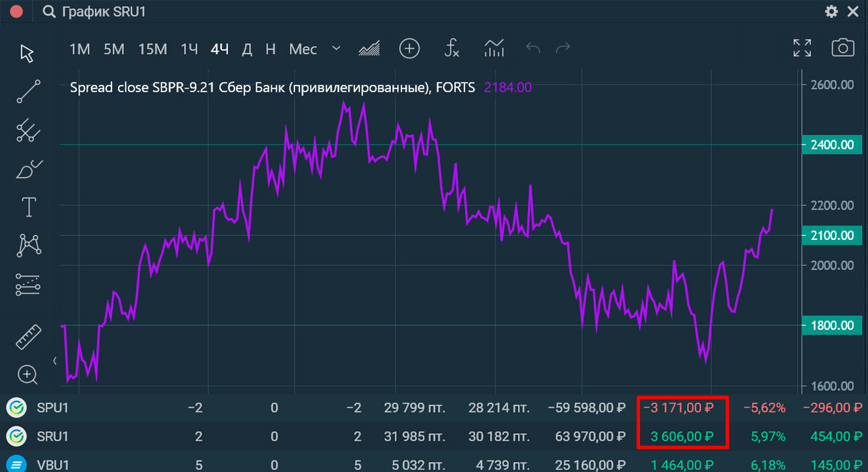The height and width of the screenshot is (472, 868).
Task: Click the −3 171,00 ₽ value in SPU1 row
Action: pyautogui.click(x=678, y=408)
